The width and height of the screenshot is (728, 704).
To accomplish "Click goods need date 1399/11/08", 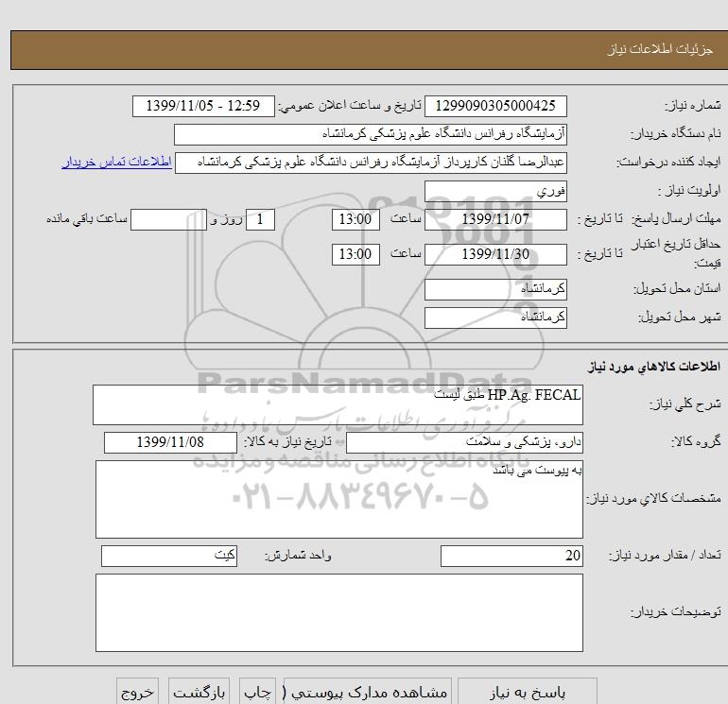I will click(170, 443).
